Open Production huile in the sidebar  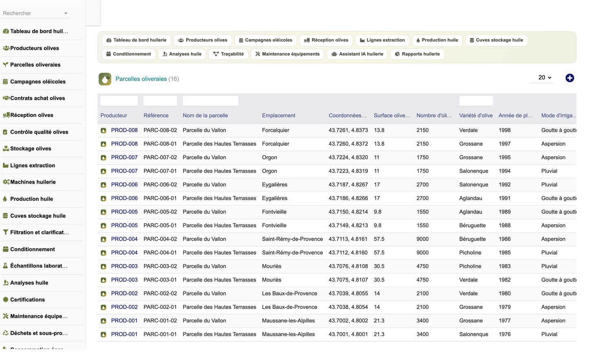click(31, 199)
